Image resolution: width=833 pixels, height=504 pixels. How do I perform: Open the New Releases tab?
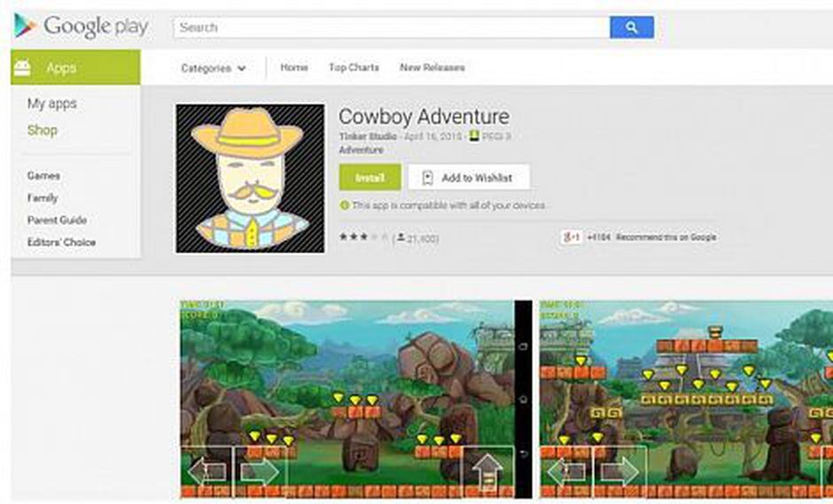point(432,67)
